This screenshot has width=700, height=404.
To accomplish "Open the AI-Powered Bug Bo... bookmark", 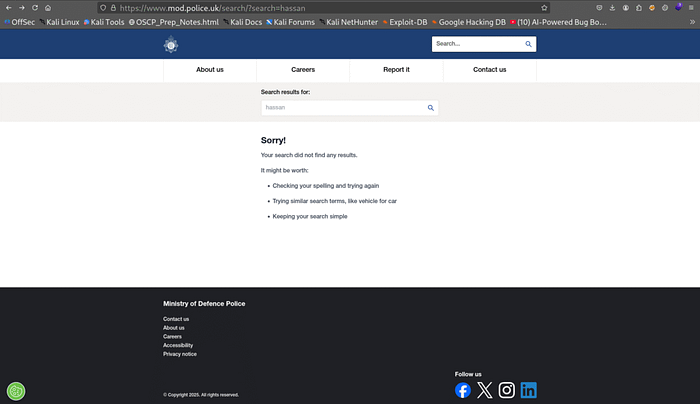I will [x=558, y=22].
